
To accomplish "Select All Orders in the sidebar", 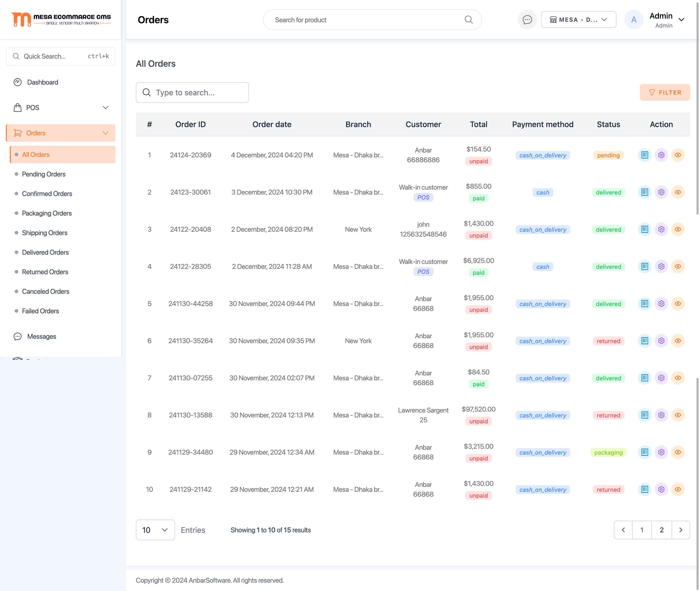I will pyautogui.click(x=63, y=154).
